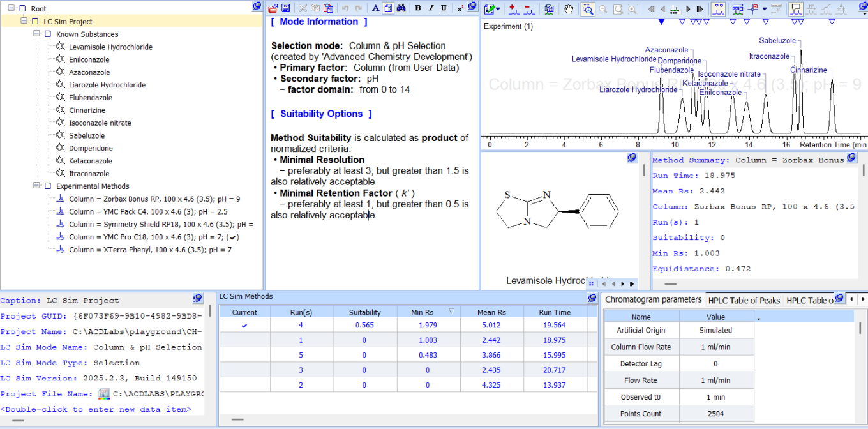Select the zoom-in rectangle magnifier tool

[x=588, y=9]
